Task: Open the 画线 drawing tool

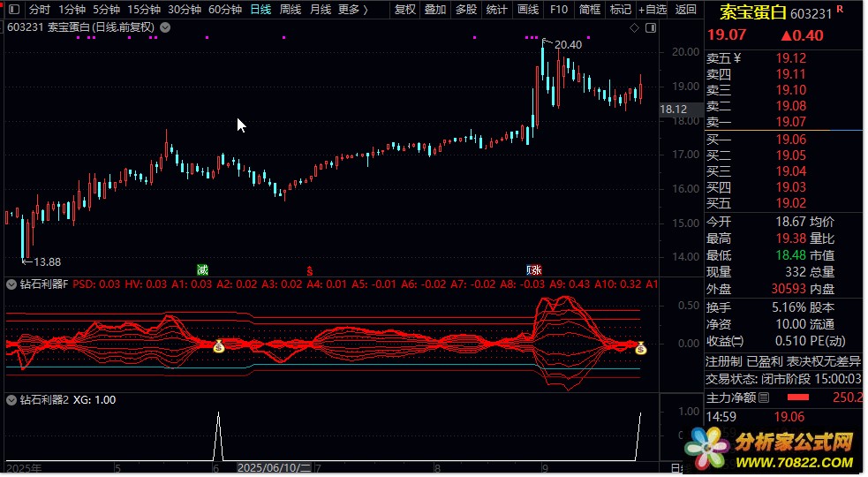Action: [x=527, y=10]
